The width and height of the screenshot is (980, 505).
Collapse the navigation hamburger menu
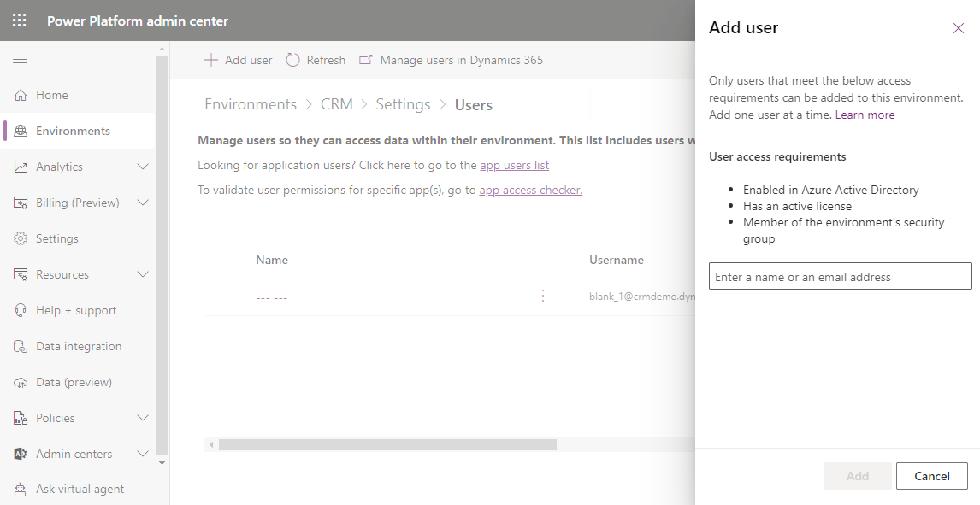tap(20, 59)
